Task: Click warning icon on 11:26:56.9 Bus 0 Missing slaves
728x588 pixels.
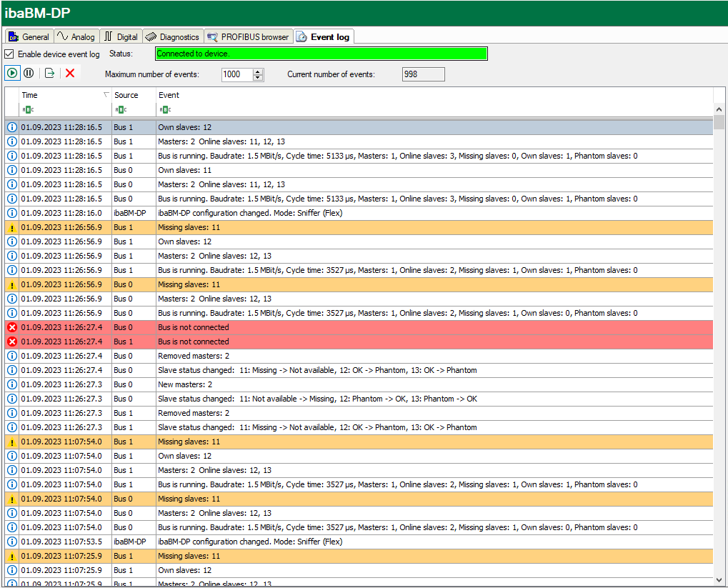Action: point(12,284)
